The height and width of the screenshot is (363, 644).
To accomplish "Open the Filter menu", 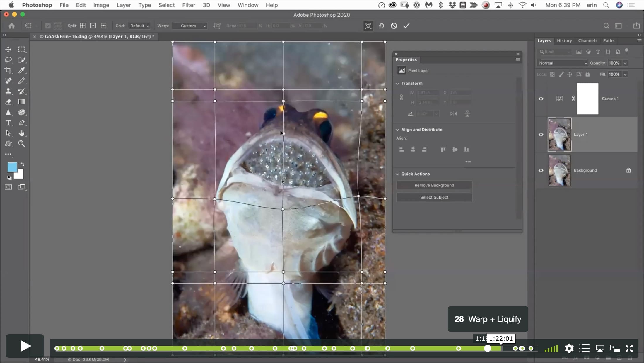I will point(189,5).
